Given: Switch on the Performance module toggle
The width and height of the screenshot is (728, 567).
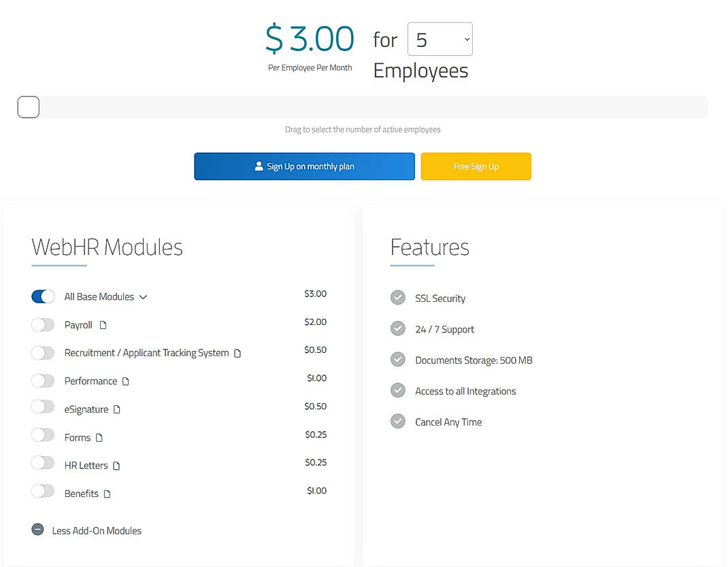Looking at the screenshot, I should tap(43, 381).
